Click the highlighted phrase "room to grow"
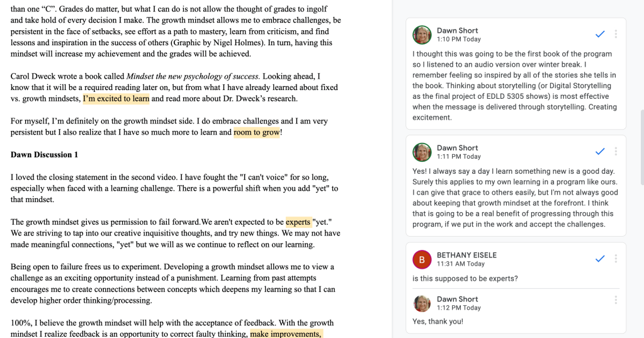644x338 pixels. click(x=256, y=132)
